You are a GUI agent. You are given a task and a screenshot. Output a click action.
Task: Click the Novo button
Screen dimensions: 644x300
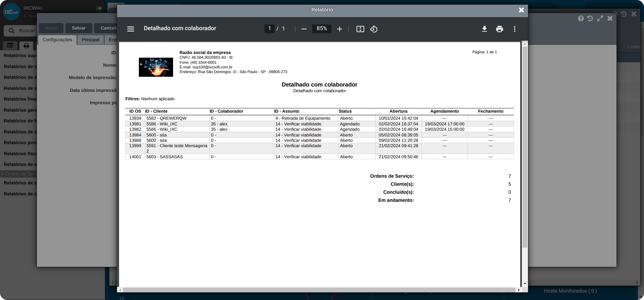[x=51, y=28]
